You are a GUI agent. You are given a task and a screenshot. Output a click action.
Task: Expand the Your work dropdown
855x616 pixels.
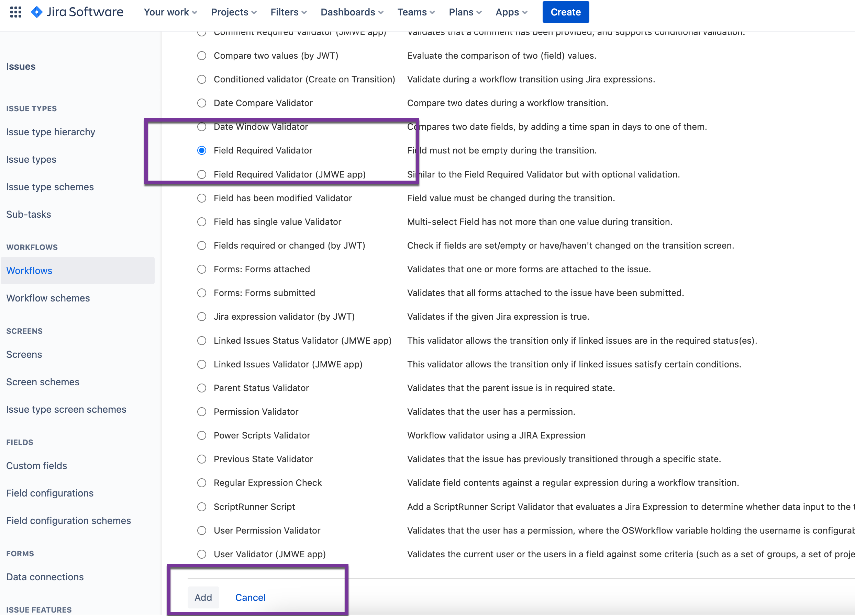[170, 12]
